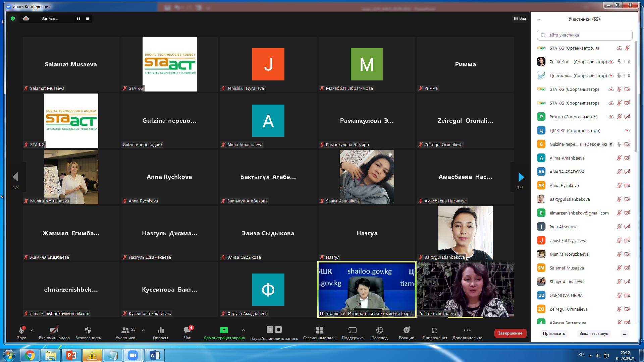Open the Chat panel icon
This screenshot has width=644, height=362.
pyautogui.click(x=187, y=330)
